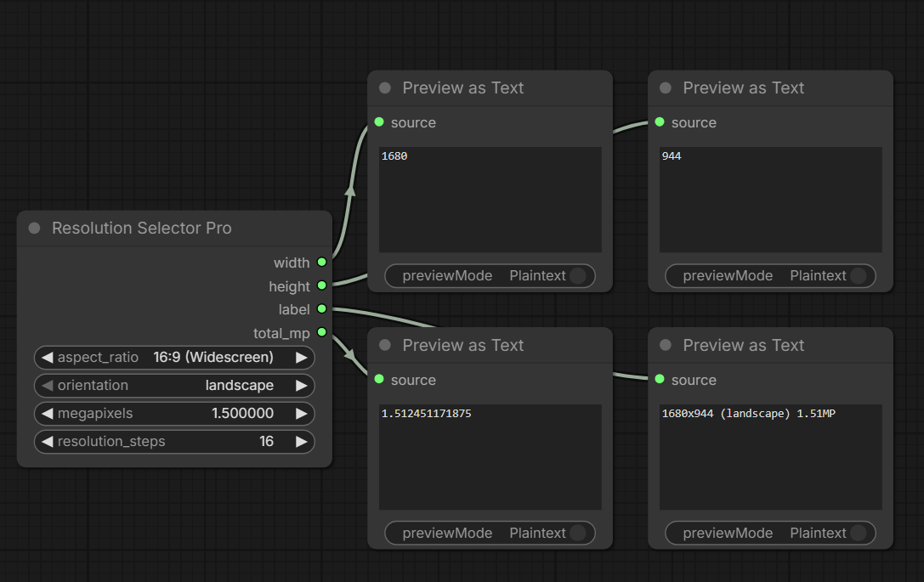Click the total_mp output socket
The width and height of the screenshot is (924, 582).
tap(322, 332)
